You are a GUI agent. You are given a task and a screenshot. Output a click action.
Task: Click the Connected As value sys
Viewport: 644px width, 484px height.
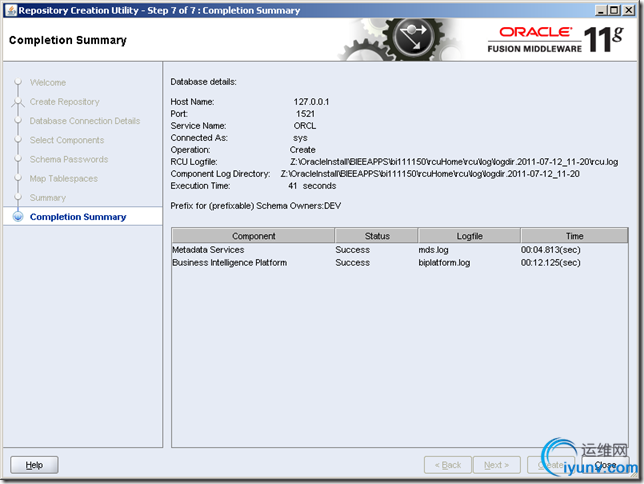[x=300, y=138]
